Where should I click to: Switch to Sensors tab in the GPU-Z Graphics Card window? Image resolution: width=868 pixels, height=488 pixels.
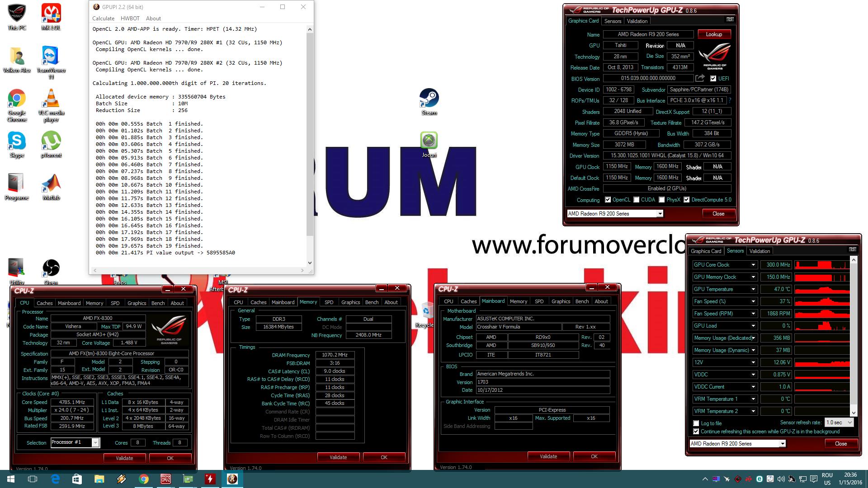613,21
